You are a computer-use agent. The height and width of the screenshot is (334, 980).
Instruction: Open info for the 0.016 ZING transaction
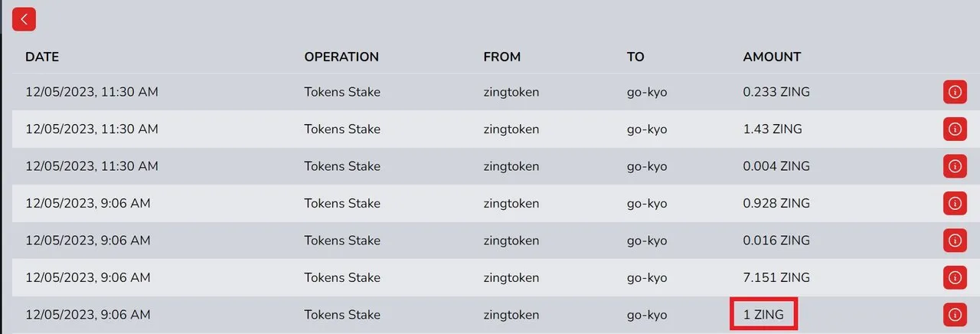point(954,241)
